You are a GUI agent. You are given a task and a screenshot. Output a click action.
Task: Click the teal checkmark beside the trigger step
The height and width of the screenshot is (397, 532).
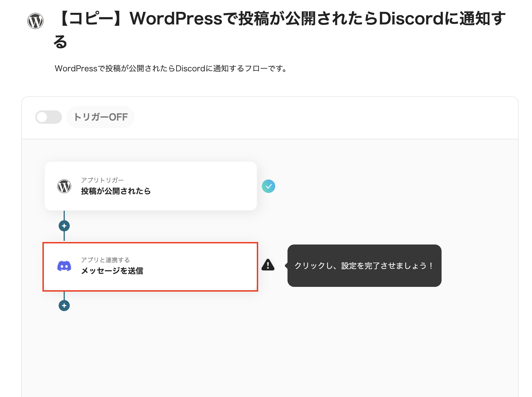269,186
